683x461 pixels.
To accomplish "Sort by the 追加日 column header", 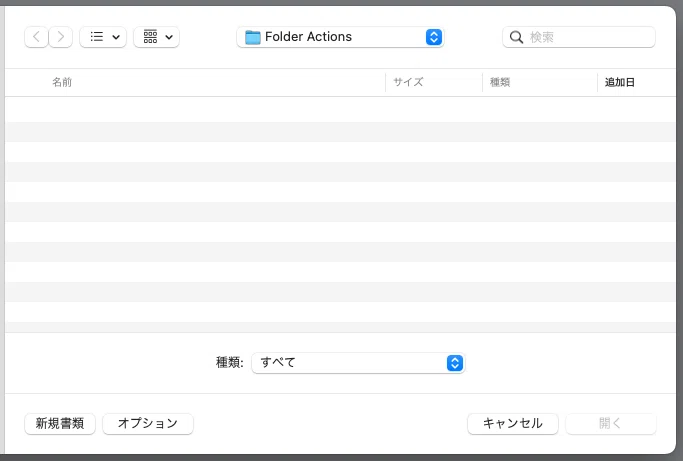I will (x=619, y=82).
